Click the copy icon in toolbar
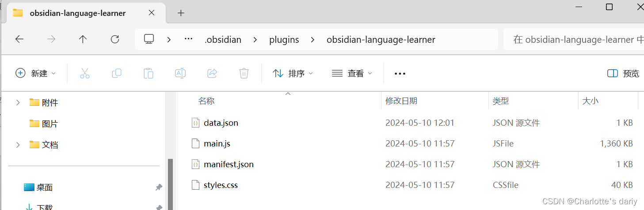 (x=117, y=73)
